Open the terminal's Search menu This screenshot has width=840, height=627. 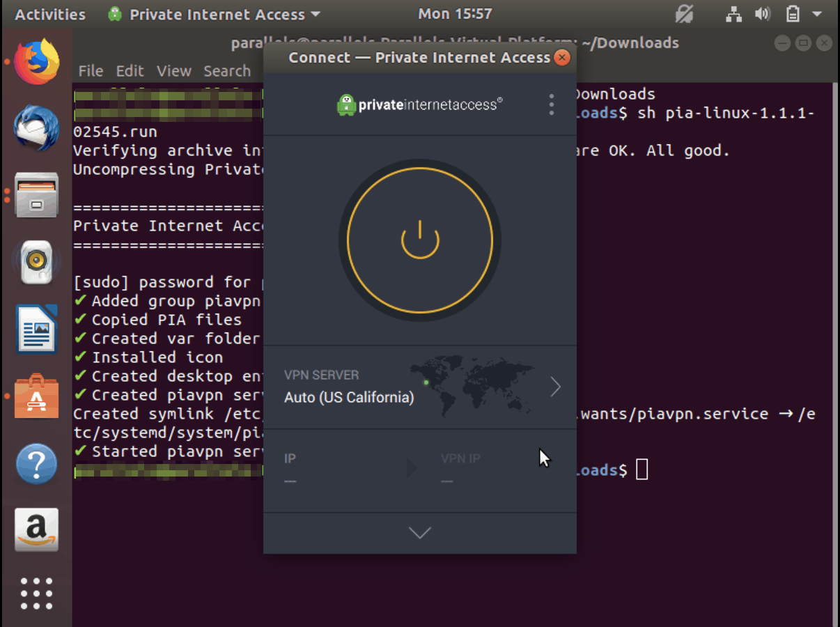[x=227, y=70]
